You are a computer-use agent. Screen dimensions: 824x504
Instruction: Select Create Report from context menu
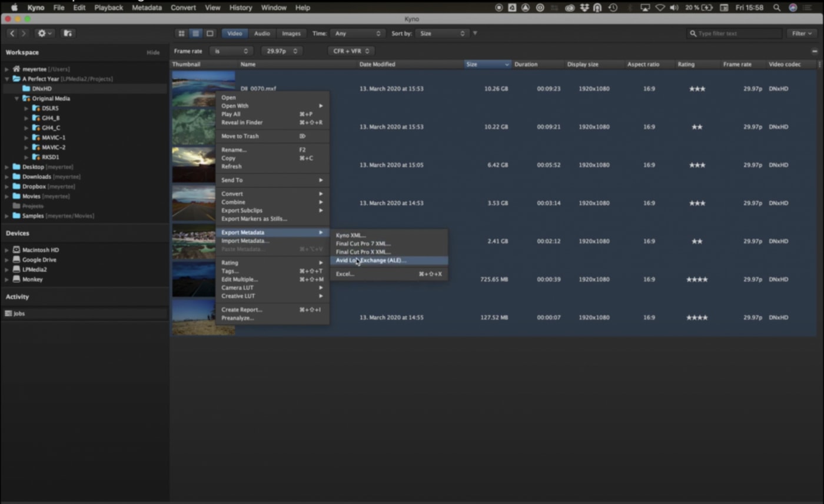[x=242, y=309]
